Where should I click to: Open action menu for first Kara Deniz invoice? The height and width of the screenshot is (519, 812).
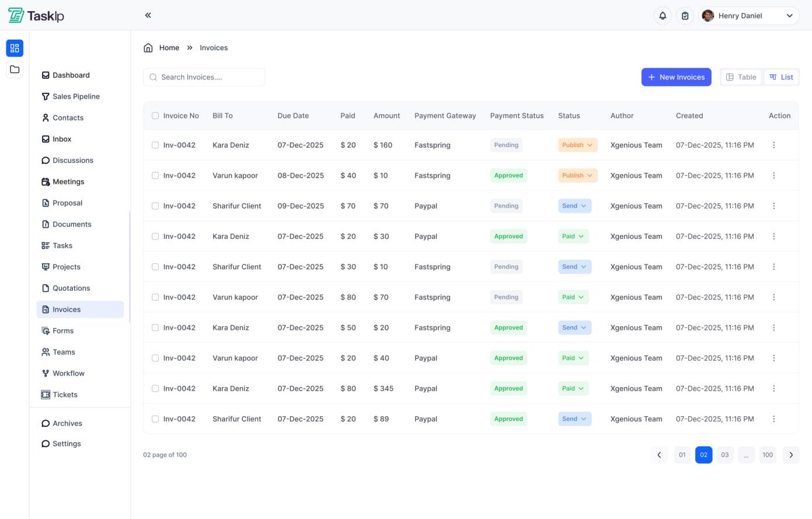pos(773,145)
